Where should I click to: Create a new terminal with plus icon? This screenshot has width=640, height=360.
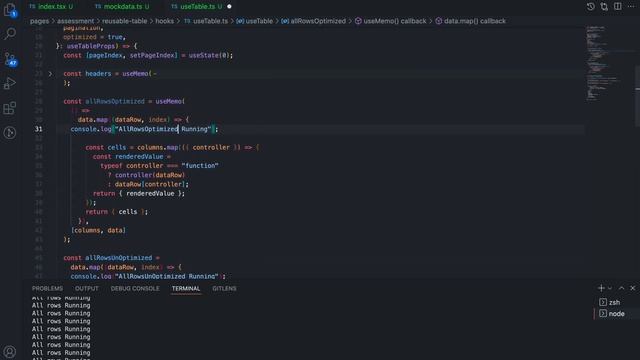pyautogui.click(x=601, y=288)
